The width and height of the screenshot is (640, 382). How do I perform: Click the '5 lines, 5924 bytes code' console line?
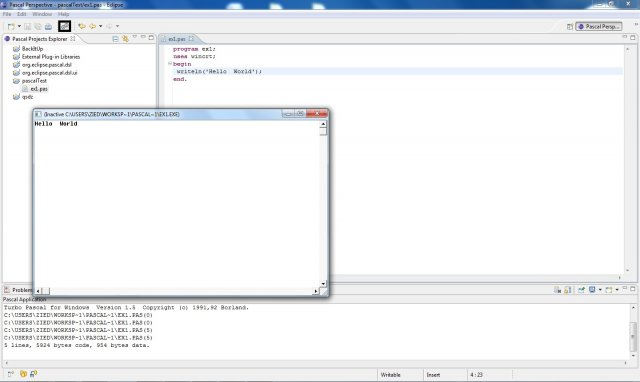tap(77, 345)
